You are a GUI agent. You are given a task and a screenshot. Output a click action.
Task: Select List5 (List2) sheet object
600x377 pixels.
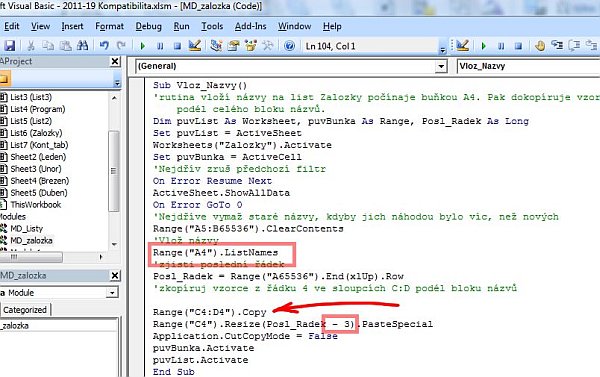(x=31, y=121)
